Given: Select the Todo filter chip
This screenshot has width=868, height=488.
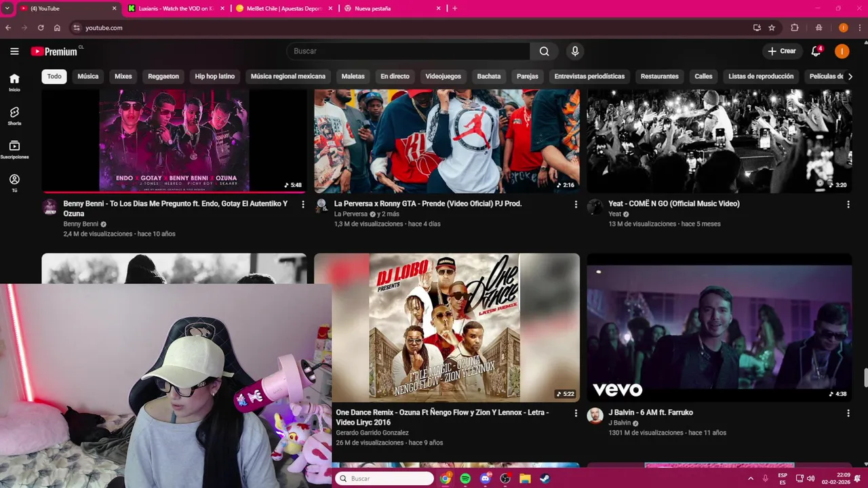Looking at the screenshot, I should pyautogui.click(x=54, y=77).
